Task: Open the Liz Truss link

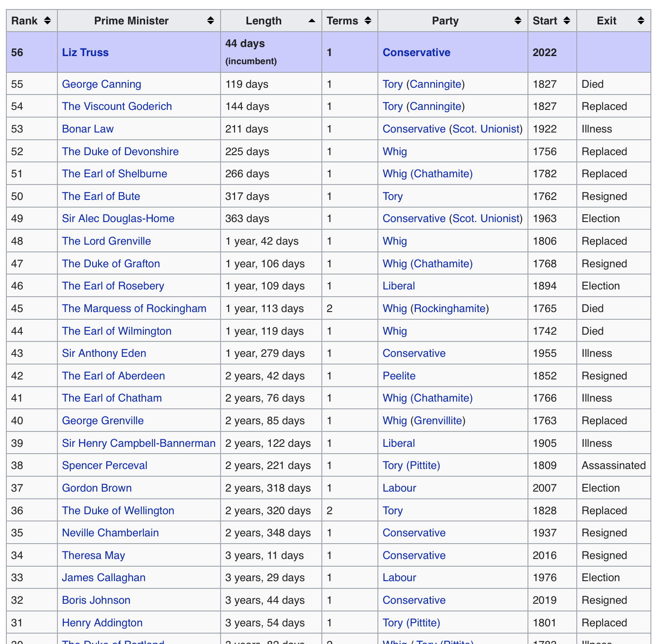Action: click(85, 52)
